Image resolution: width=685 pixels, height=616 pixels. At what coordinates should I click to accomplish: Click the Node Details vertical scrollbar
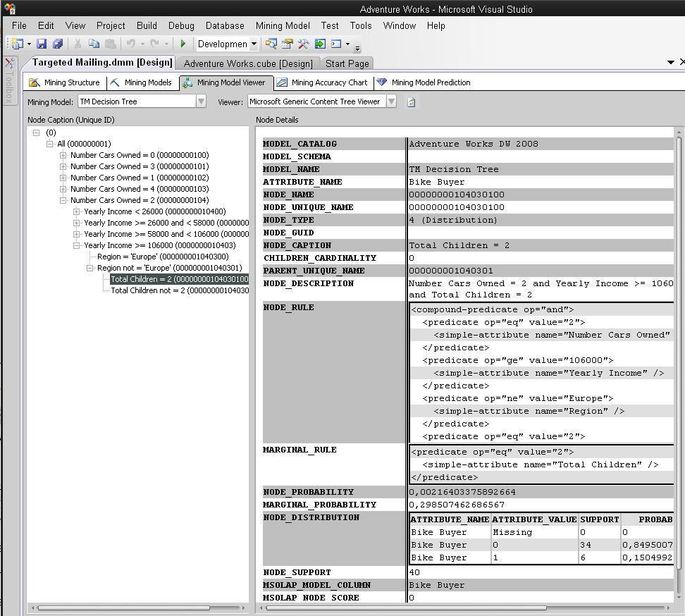click(679, 354)
